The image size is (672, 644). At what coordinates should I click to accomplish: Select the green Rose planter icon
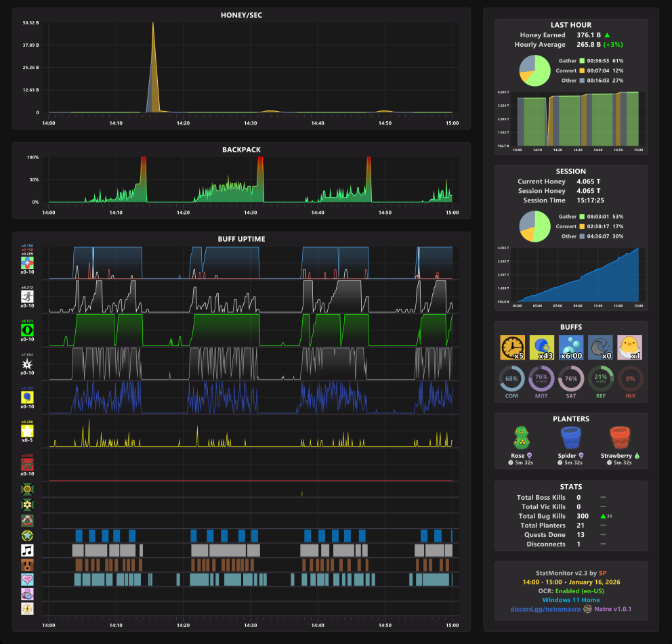522,437
